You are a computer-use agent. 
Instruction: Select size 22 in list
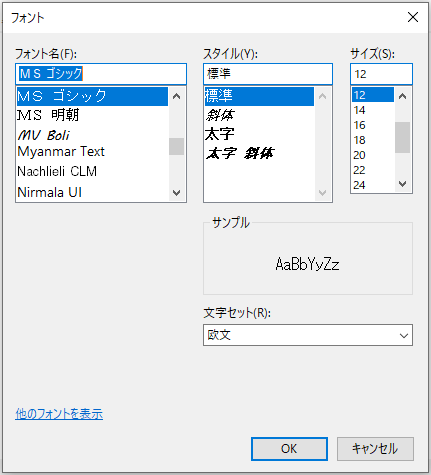373,170
